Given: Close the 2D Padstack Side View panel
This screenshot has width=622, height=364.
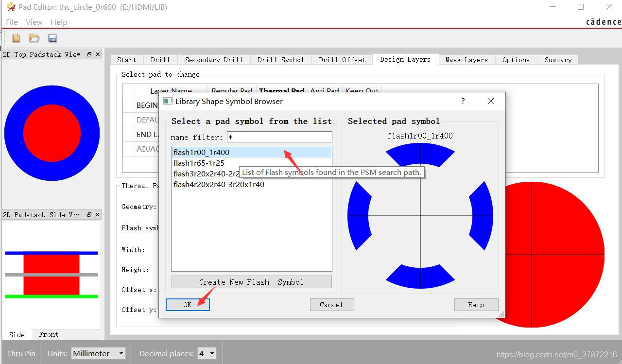Looking at the screenshot, I should (x=98, y=214).
